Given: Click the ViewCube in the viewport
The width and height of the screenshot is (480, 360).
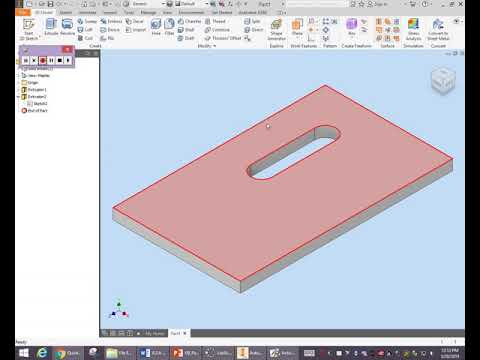Looking at the screenshot, I should click(x=443, y=80).
